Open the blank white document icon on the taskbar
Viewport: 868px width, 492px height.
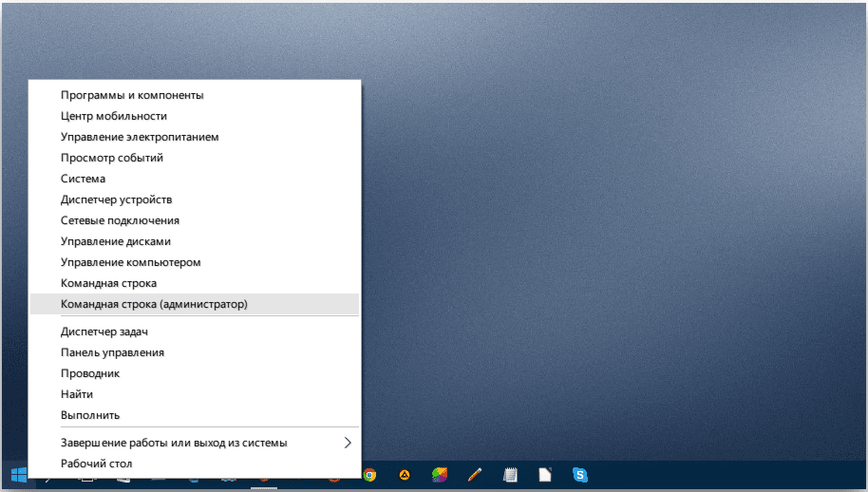pyautogui.click(x=545, y=475)
